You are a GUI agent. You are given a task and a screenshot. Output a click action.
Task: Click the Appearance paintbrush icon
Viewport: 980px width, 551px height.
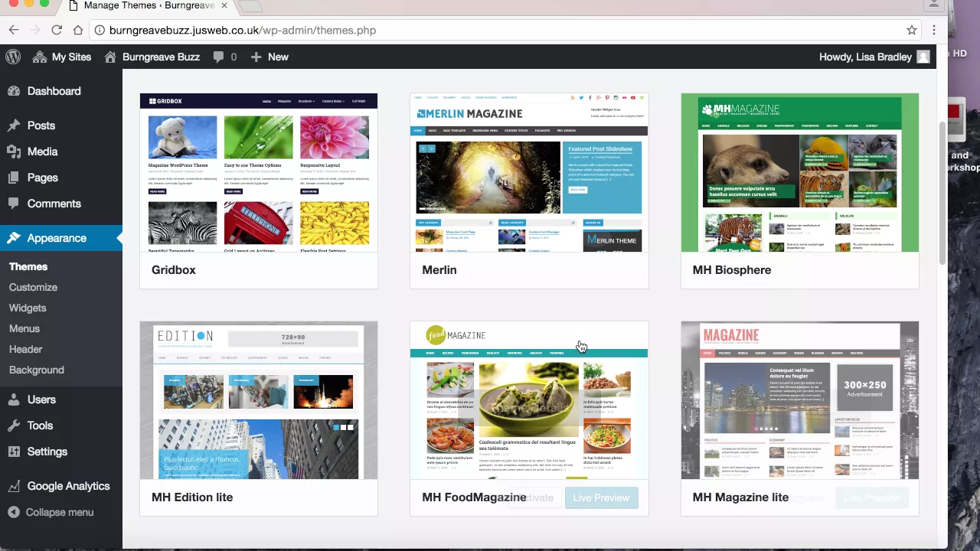click(x=14, y=238)
